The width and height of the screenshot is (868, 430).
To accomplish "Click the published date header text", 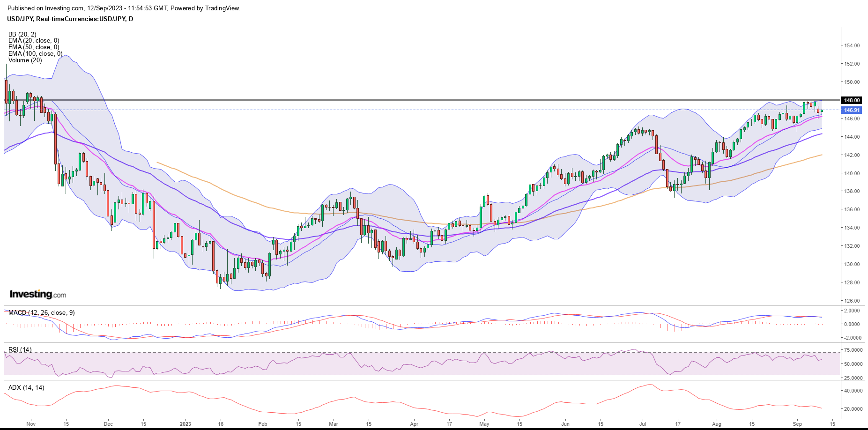I will click(x=124, y=8).
